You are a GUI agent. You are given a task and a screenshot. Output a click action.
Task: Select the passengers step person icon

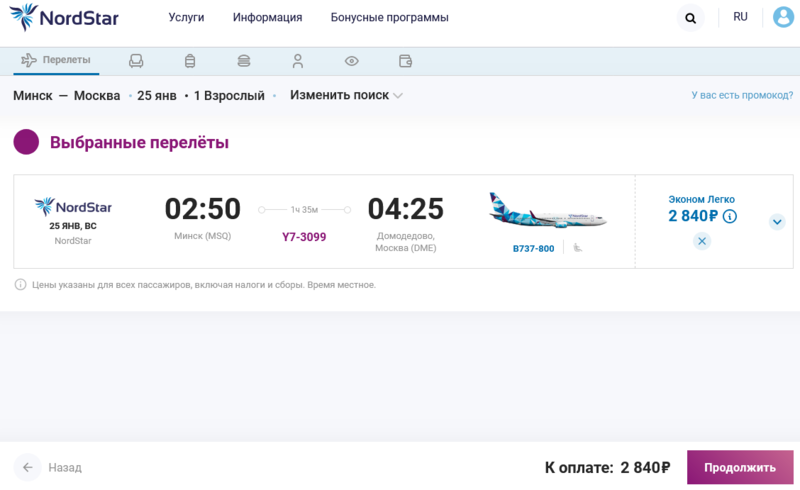pyautogui.click(x=297, y=61)
